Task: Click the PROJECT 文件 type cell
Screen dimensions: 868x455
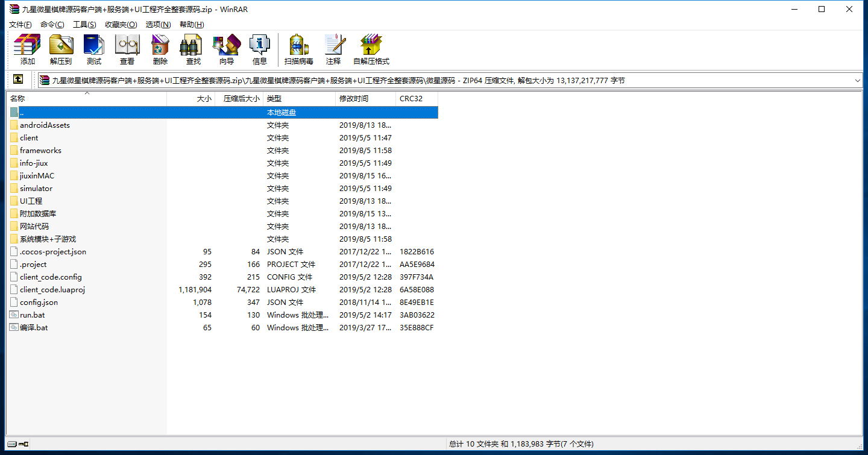Action: 291,265
